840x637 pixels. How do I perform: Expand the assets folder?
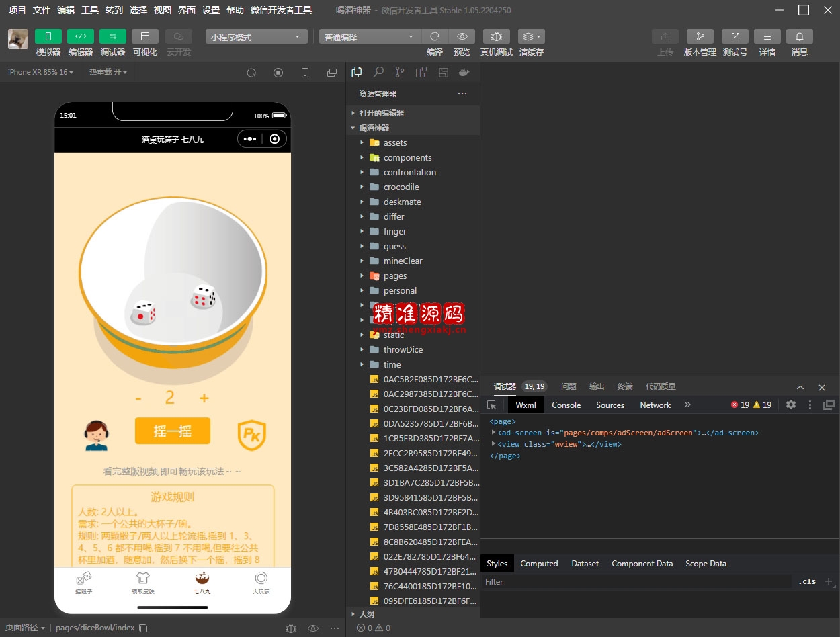413,142
